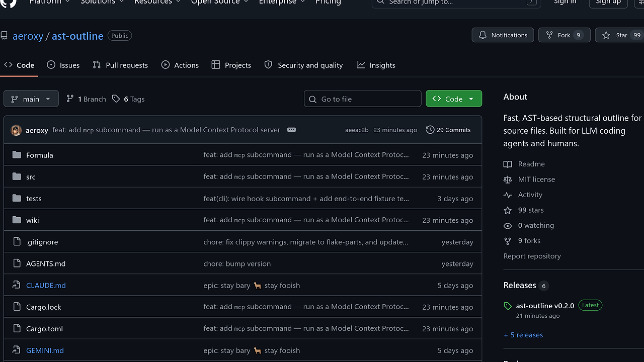Open the aeroxy owner link
Image resolution: width=644 pixels, height=362 pixels.
(x=28, y=36)
